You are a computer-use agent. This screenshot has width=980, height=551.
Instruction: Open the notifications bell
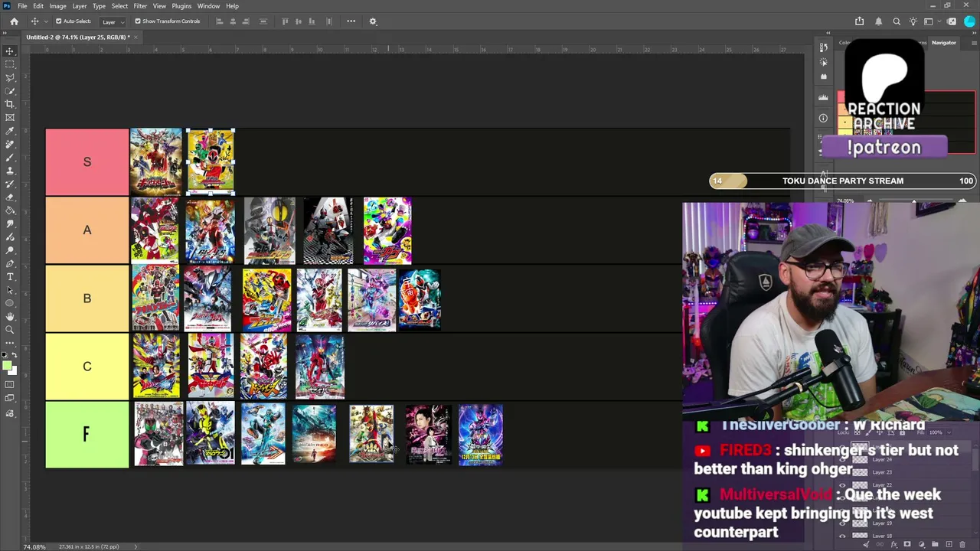(878, 21)
